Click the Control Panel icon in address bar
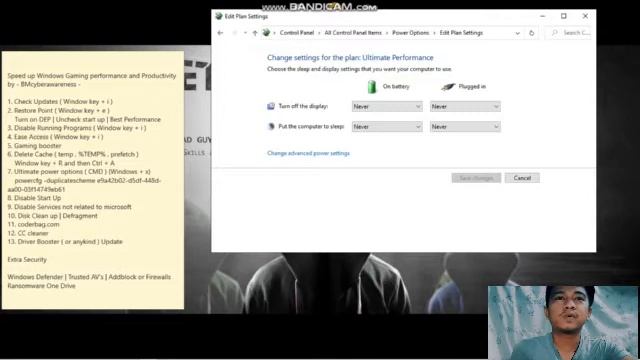Image resolution: width=640 pixels, height=360 pixels. pyautogui.click(x=266, y=33)
